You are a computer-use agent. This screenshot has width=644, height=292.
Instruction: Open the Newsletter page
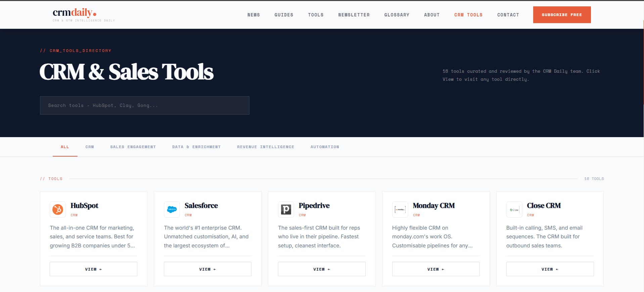coord(354,15)
